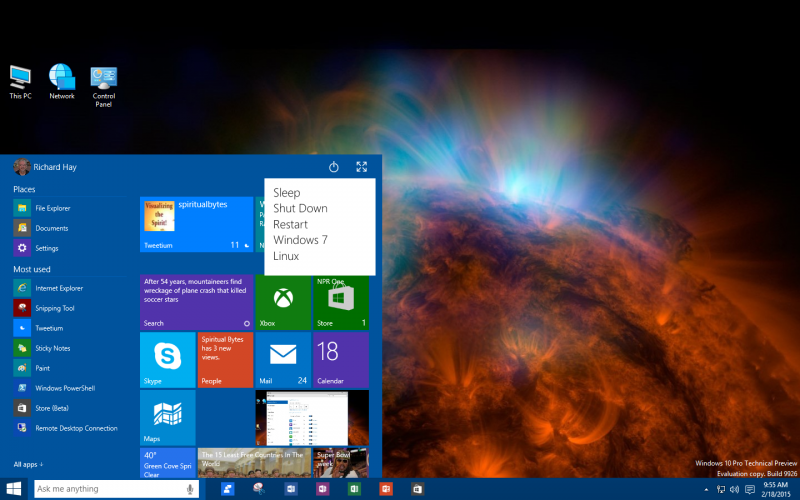Click microphone icon in search box

(x=190, y=489)
